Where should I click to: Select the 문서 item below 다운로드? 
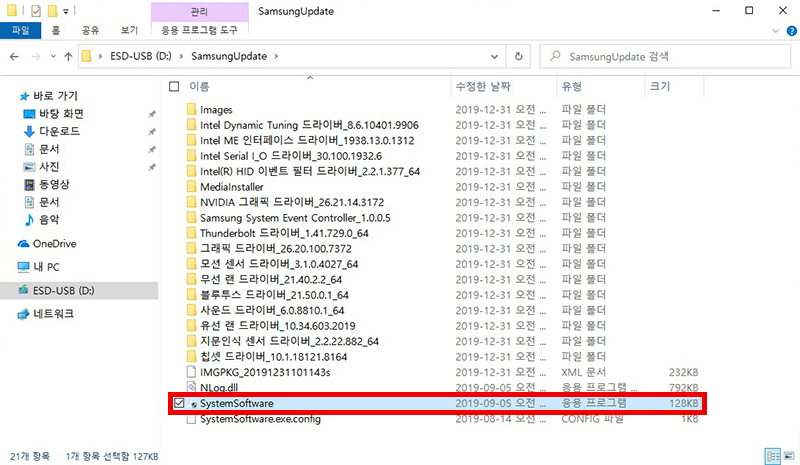(x=49, y=149)
